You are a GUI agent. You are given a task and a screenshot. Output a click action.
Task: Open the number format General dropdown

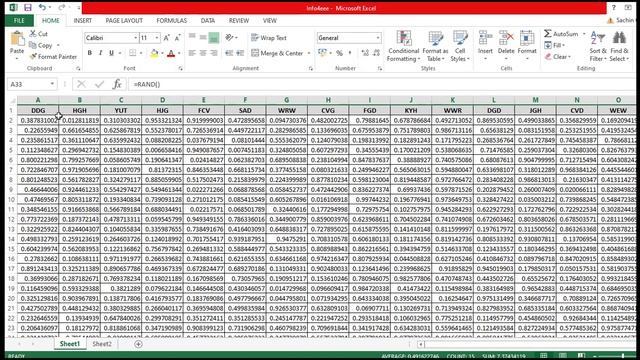tap(378, 38)
